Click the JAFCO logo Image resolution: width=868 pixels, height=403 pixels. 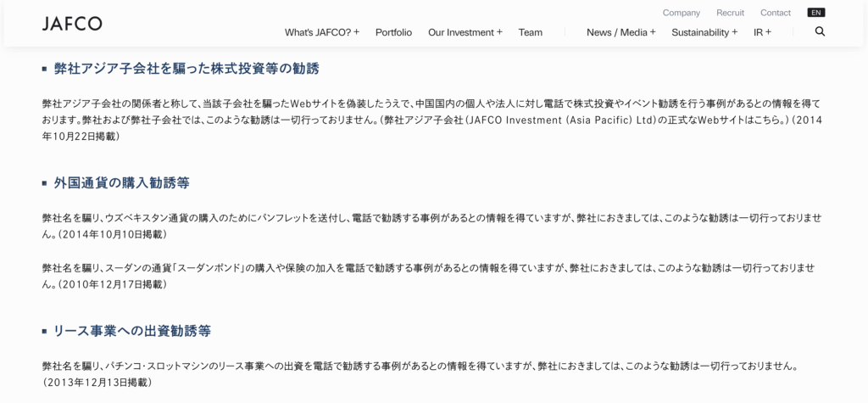click(72, 23)
